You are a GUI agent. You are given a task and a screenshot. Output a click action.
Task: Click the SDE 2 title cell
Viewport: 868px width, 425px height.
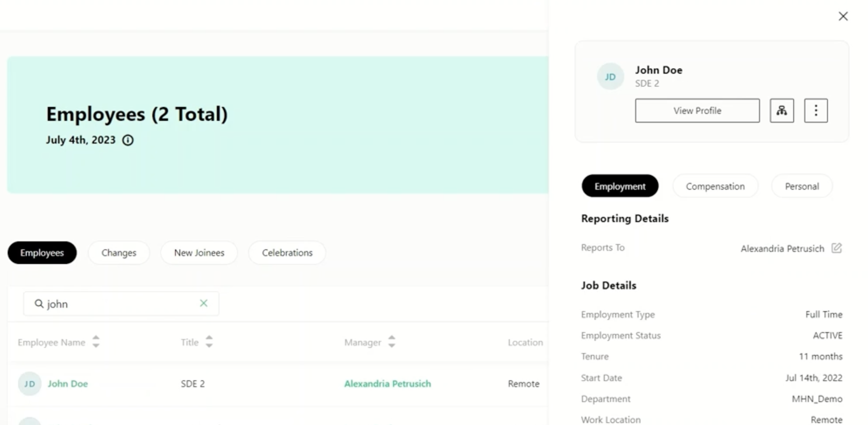193,384
